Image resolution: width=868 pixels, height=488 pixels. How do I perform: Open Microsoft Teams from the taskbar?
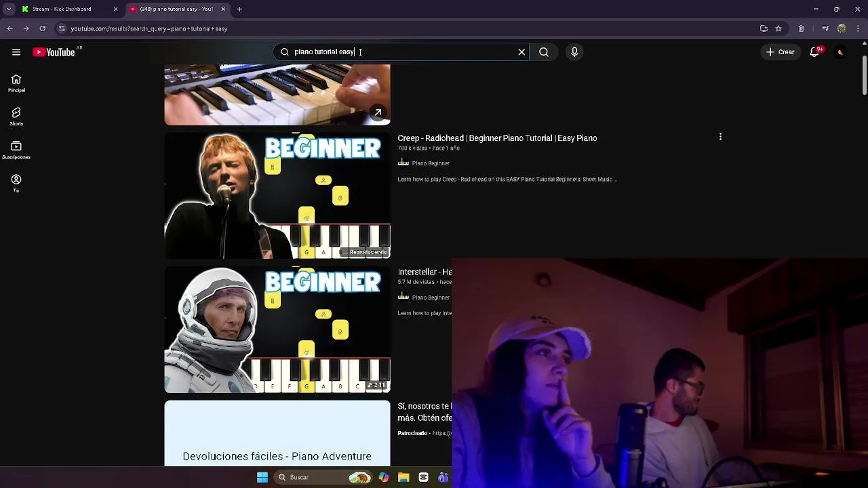pos(443,477)
